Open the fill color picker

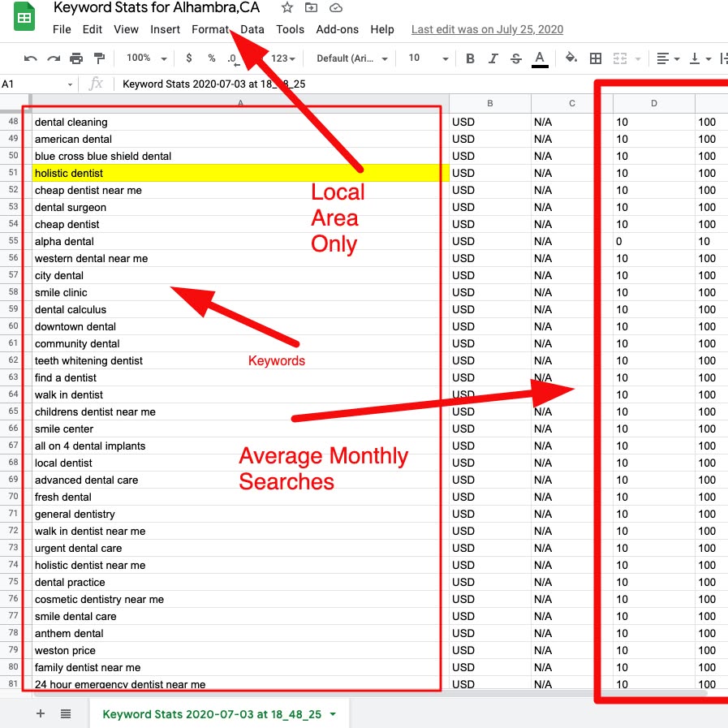click(571, 58)
